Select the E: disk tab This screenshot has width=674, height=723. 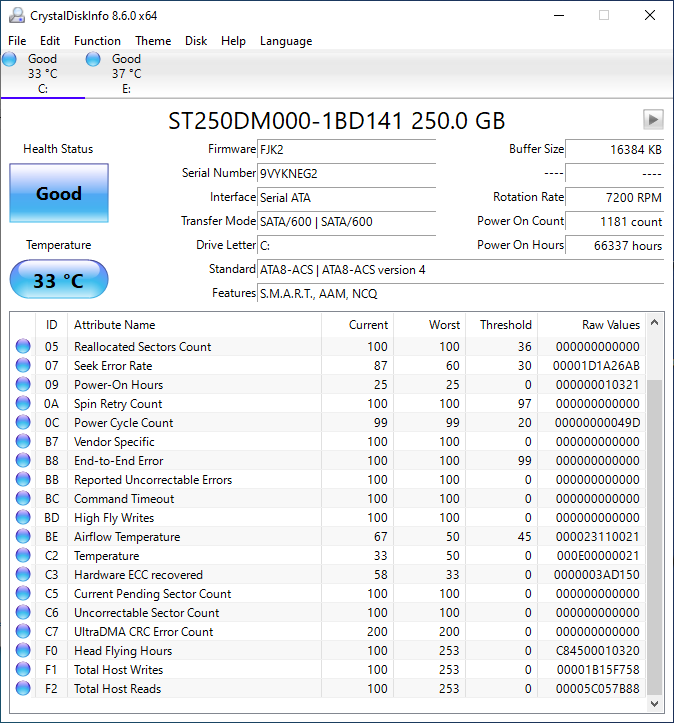126,74
